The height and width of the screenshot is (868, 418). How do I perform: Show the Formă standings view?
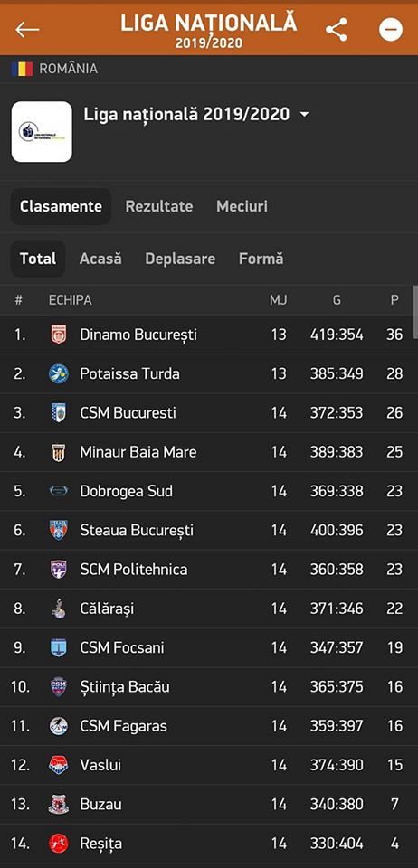pyautogui.click(x=261, y=259)
